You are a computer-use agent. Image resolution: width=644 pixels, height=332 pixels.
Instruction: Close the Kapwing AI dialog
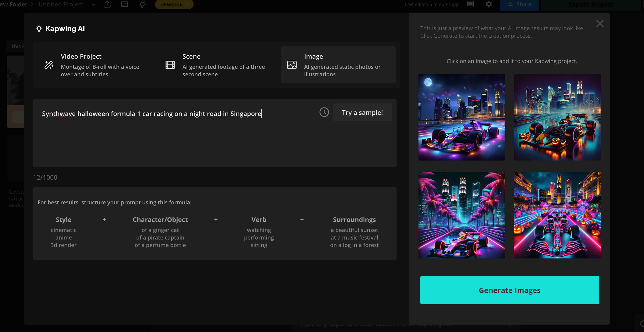click(600, 23)
